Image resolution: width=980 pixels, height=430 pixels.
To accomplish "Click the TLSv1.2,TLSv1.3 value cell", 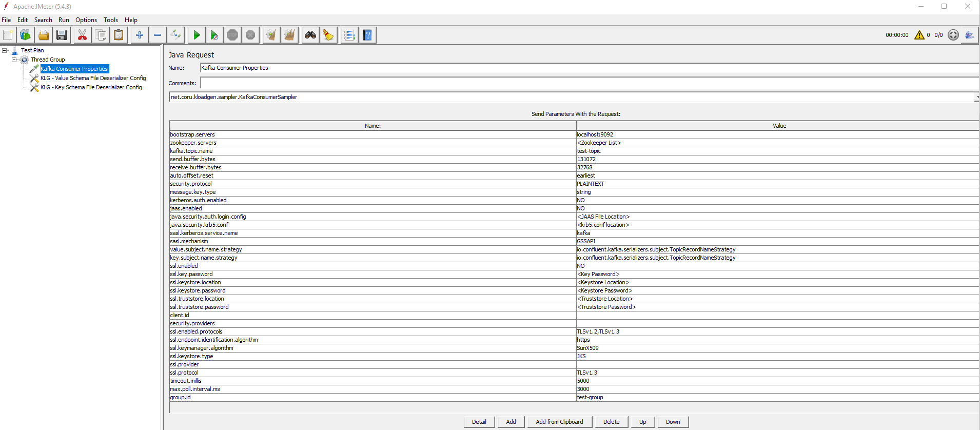I will pyautogui.click(x=778, y=331).
